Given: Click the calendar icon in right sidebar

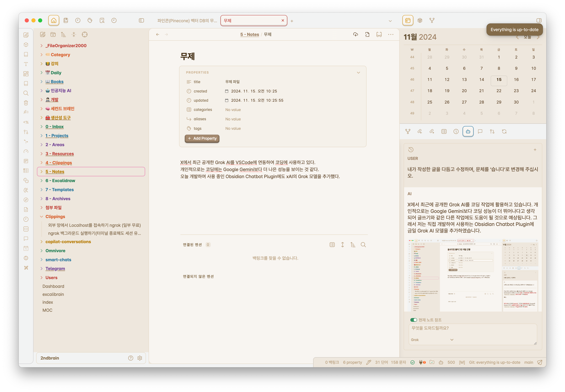Looking at the screenshot, I should [x=408, y=21].
